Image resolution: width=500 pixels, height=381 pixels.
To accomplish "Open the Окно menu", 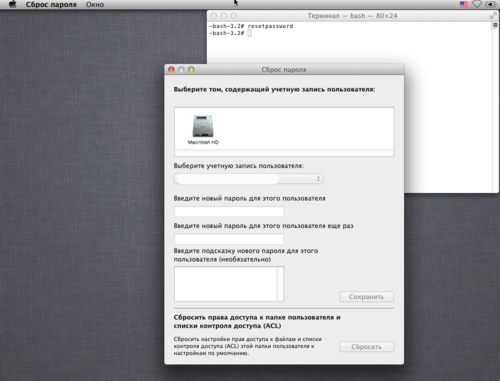I will click(95, 5).
